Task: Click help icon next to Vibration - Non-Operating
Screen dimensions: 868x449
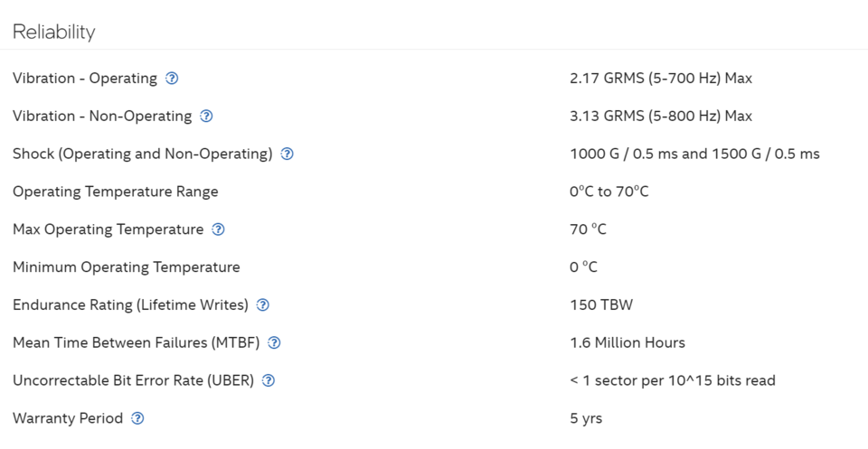Action: pyautogui.click(x=206, y=117)
